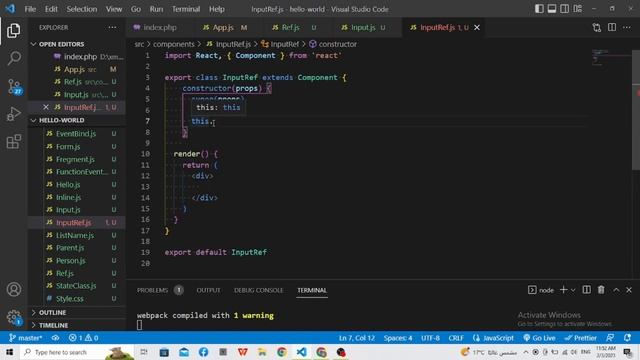640x360 pixels.
Task: Click the feedback icon in status bar
Action: pyautogui.click(x=610, y=338)
